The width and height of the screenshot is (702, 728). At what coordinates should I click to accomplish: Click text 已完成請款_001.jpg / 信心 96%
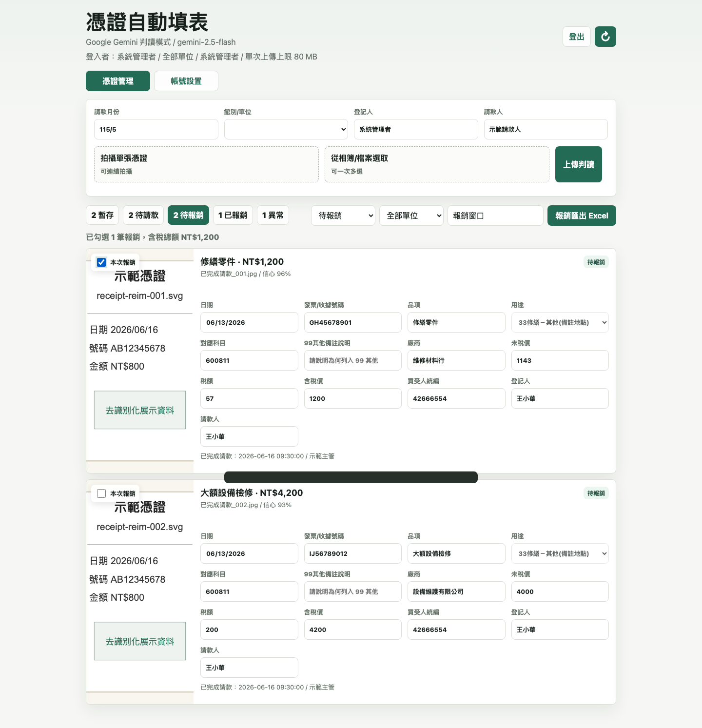245,274
